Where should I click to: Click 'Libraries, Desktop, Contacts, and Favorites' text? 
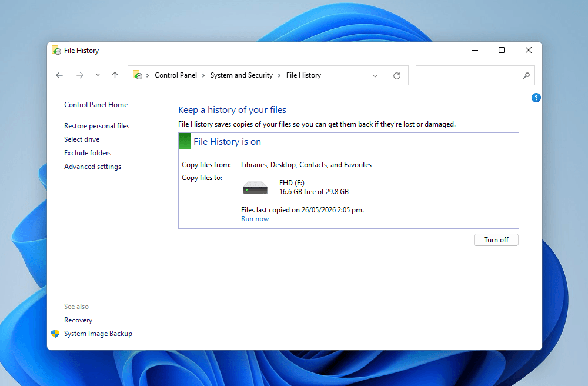click(x=306, y=165)
